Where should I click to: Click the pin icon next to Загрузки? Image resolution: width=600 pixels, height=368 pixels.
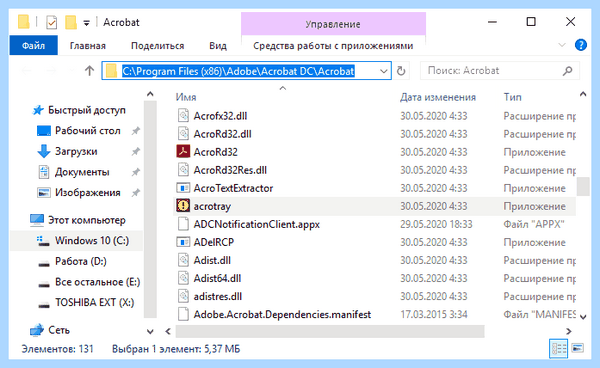(x=135, y=152)
